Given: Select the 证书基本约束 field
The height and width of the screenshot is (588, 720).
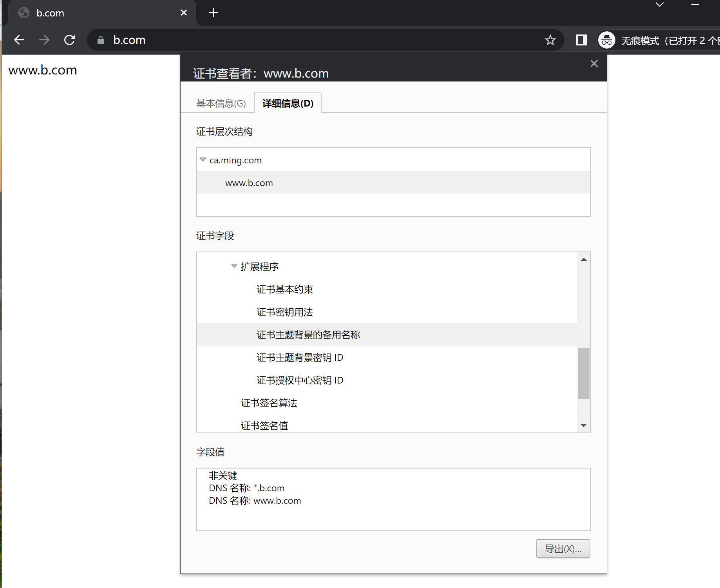Looking at the screenshot, I should pos(284,289).
